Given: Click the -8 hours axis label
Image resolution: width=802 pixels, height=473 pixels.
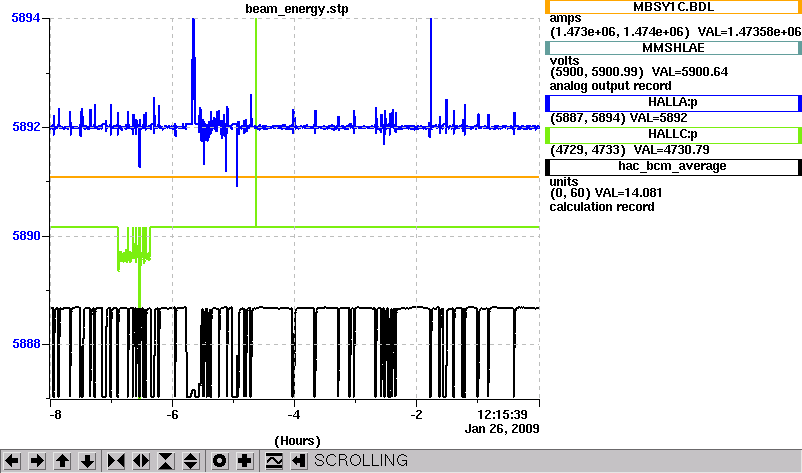Looking at the screenshot, I should [55, 415].
